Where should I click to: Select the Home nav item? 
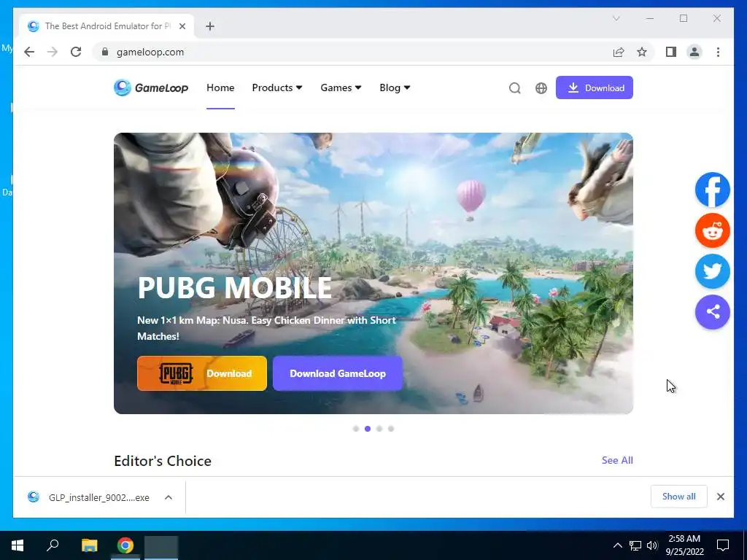click(220, 87)
